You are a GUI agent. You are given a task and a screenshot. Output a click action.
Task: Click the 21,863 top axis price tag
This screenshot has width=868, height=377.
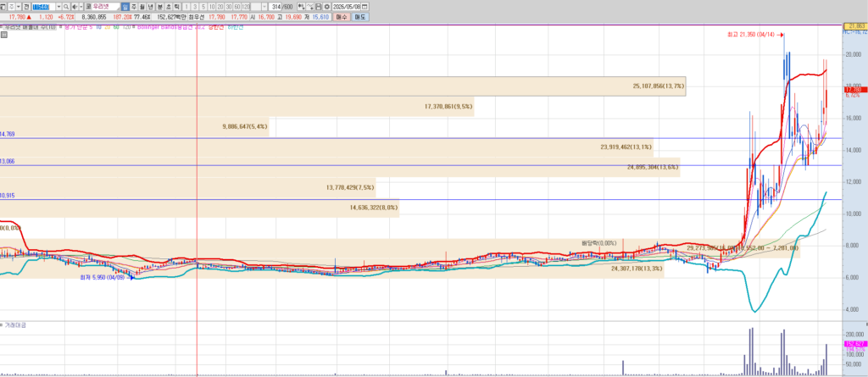pos(854,26)
